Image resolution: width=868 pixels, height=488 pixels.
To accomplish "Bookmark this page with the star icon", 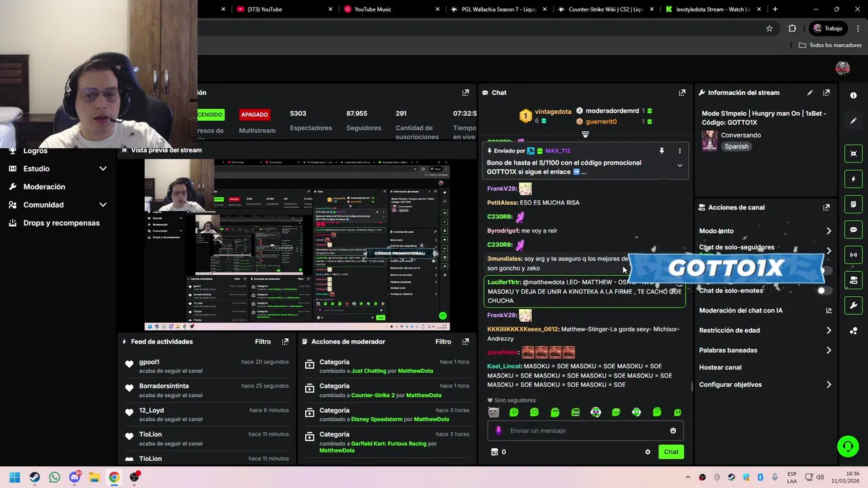I will [x=769, y=28].
